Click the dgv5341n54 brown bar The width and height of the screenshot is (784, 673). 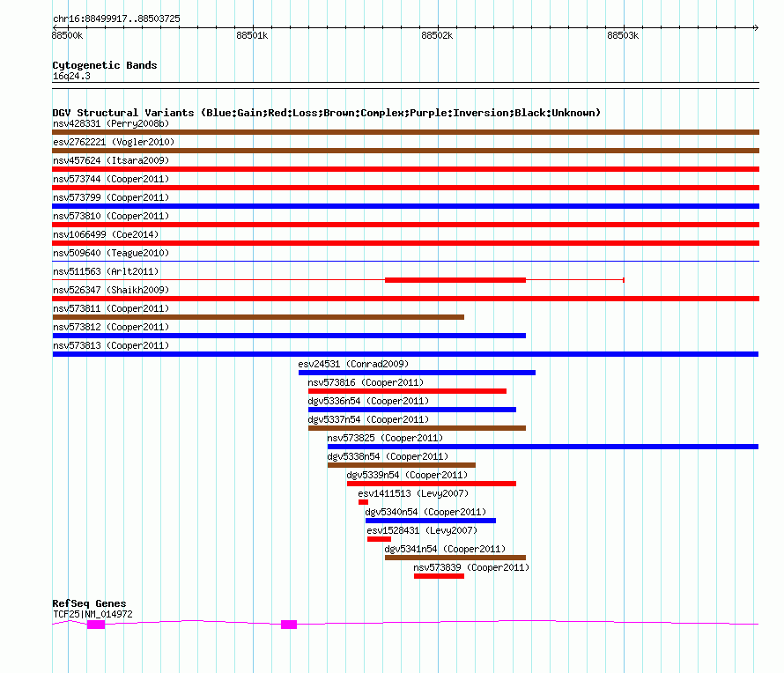(455, 558)
